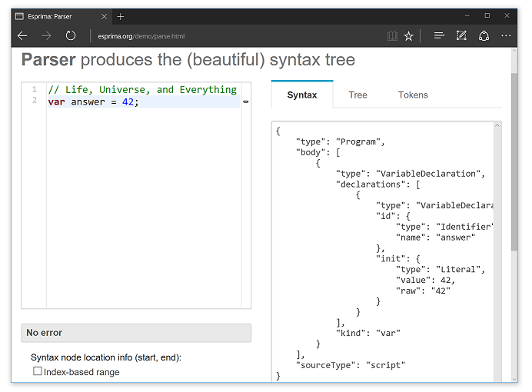This screenshot has width=532, height=392.
Task: Switch to the Tokens tab
Action: [413, 95]
